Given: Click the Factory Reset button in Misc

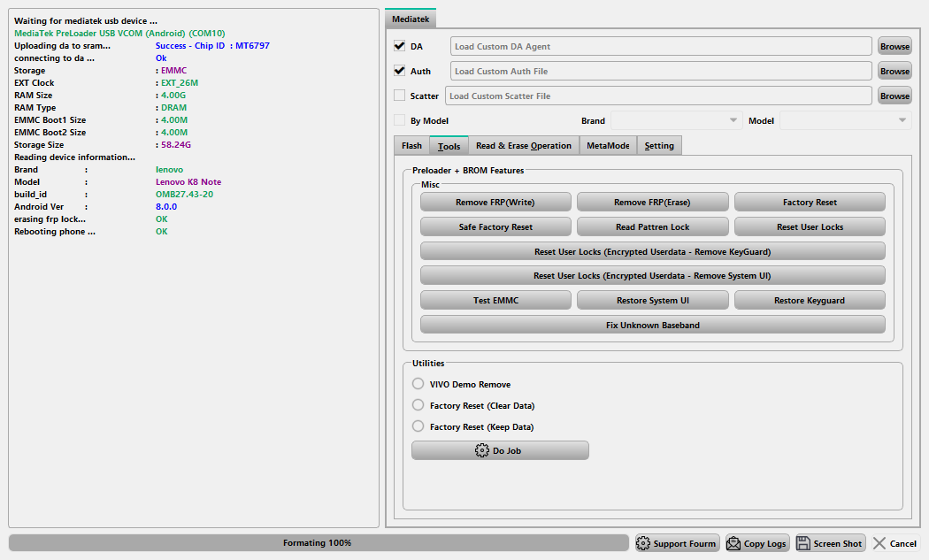Looking at the screenshot, I should coord(810,202).
